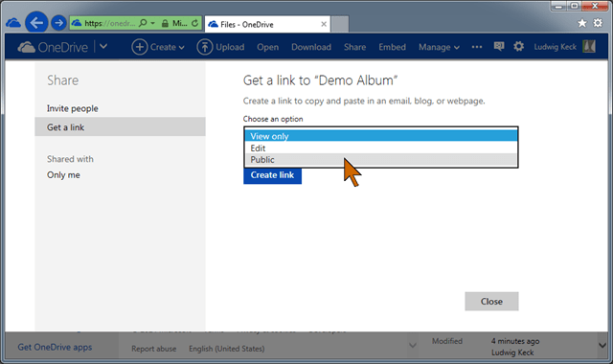Select Get a link option
This screenshot has height=364, width=613.
point(120,126)
